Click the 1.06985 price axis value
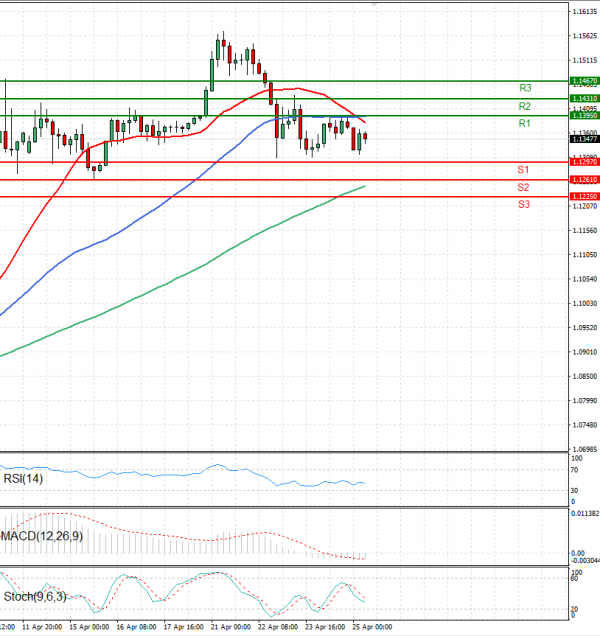The width and height of the screenshot is (600, 636). (x=585, y=449)
